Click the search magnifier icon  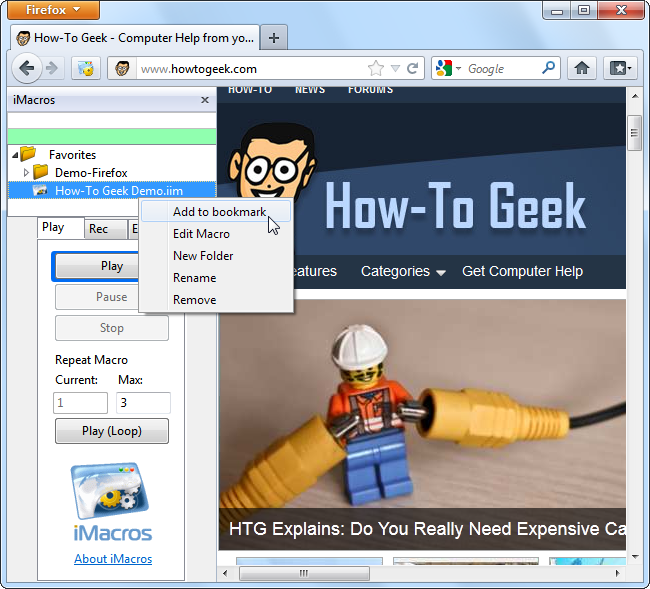[x=548, y=68]
